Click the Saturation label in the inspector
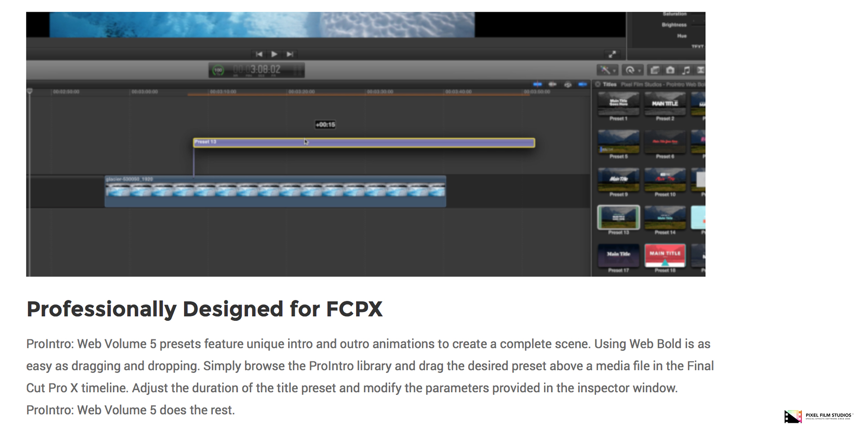The image size is (868, 443). pos(674,14)
